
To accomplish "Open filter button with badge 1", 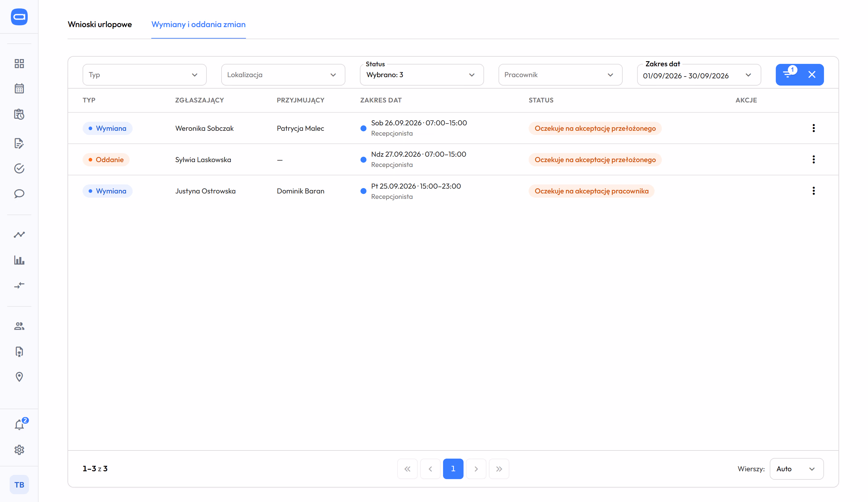I will tap(788, 74).
